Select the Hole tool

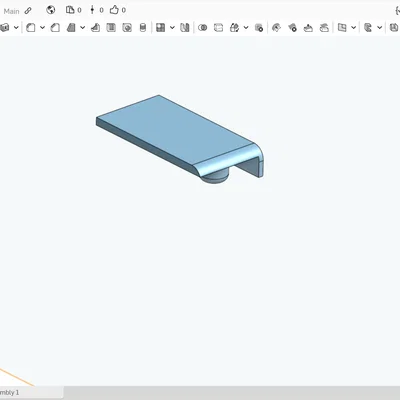[127, 28]
